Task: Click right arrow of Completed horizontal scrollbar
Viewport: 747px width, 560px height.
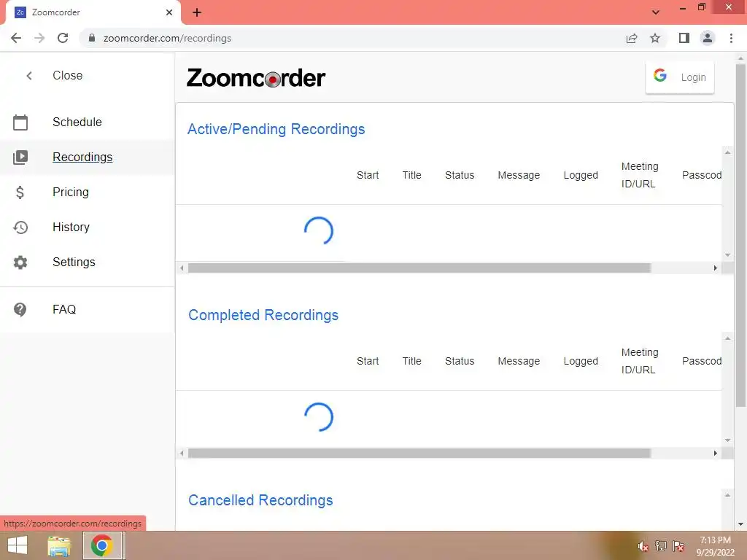Action: point(715,454)
